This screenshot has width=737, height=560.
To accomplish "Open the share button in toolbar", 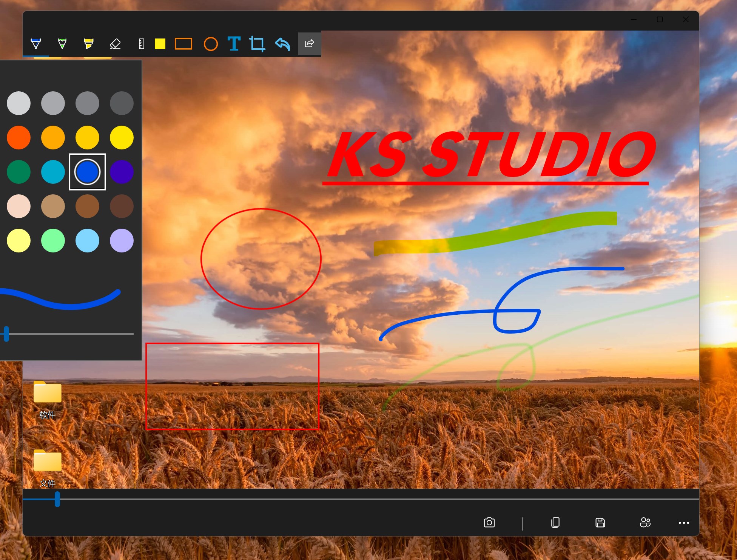I will 309,44.
